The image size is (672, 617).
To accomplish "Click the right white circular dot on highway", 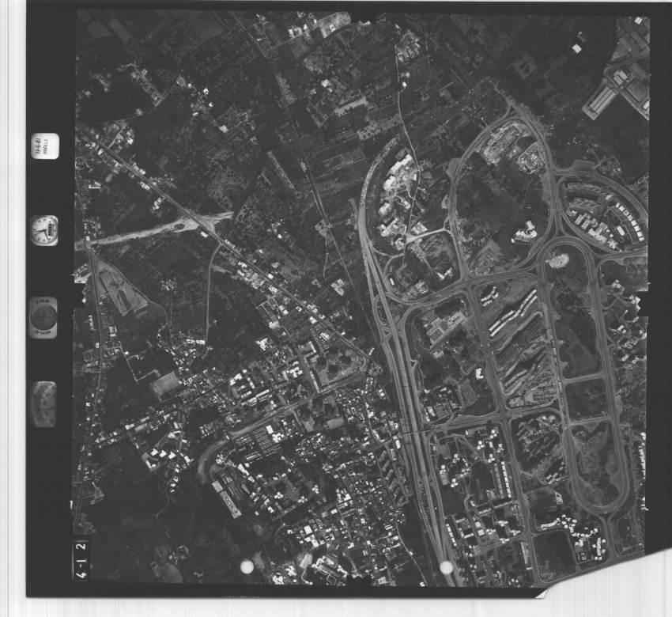I will (446, 567).
